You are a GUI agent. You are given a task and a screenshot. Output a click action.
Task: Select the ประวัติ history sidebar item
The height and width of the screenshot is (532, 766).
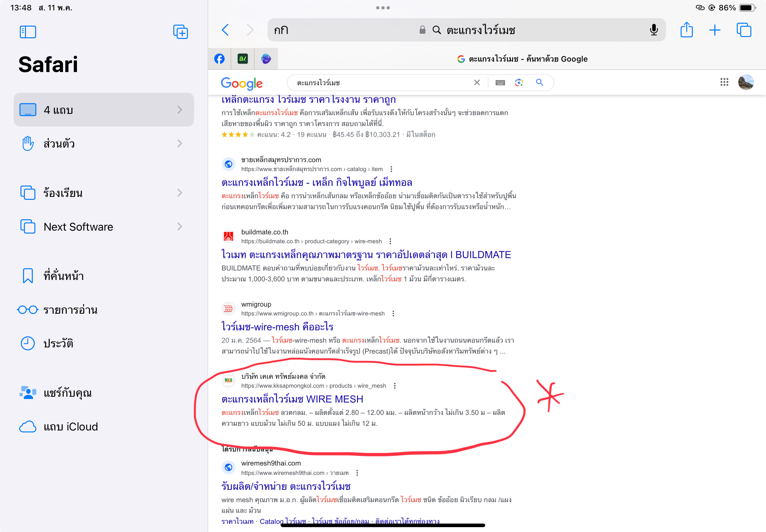(58, 343)
